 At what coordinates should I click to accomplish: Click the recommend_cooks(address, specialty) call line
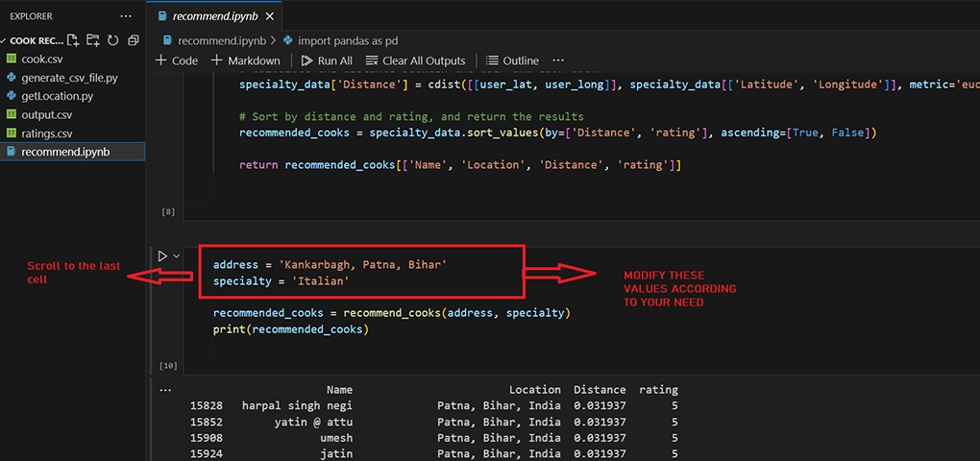coord(392,312)
